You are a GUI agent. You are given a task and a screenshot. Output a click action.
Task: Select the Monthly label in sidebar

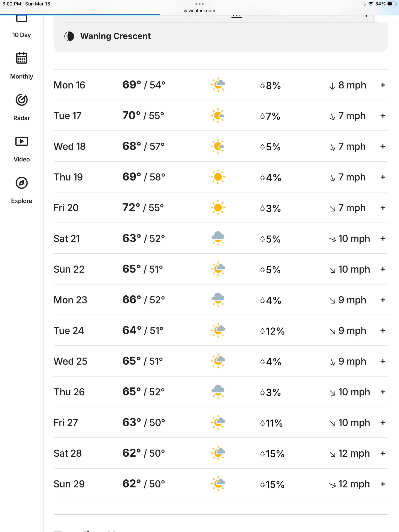(22, 76)
